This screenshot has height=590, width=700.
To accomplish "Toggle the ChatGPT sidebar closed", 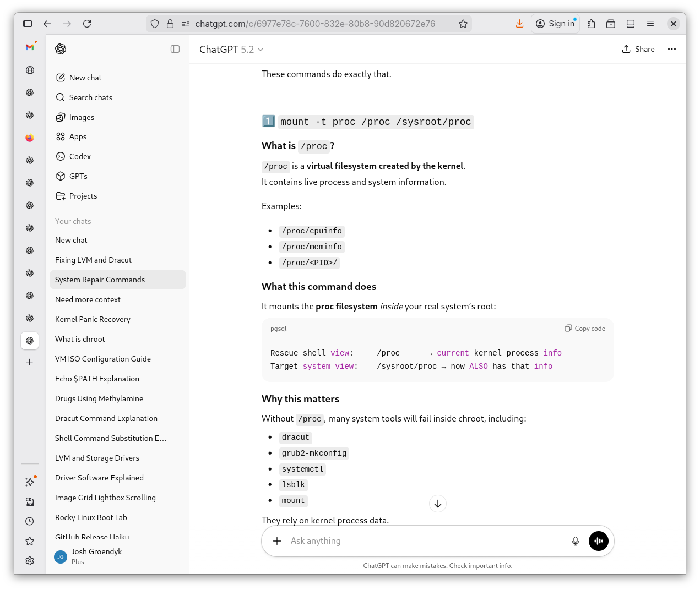I will (x=175, y=49).
